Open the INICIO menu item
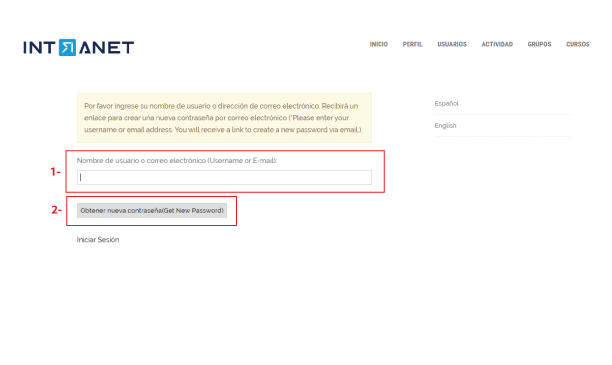The image size is (612, 365). pyautogui.click(x=379, y=45)
